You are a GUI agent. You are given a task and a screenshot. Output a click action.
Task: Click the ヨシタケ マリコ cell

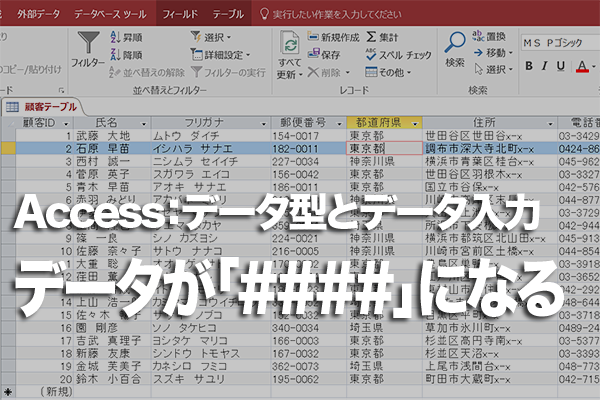[x=211, y=341]
